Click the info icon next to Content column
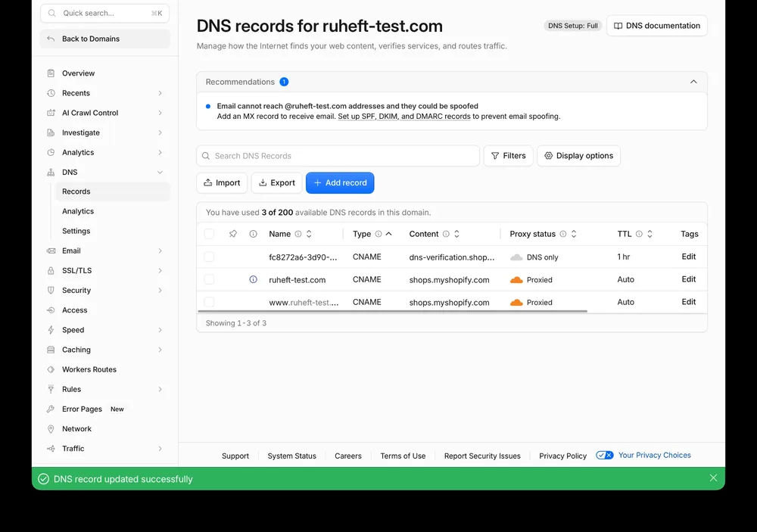Screen dimensions: 757x532 pyautogui.click(x=446, y=234)
